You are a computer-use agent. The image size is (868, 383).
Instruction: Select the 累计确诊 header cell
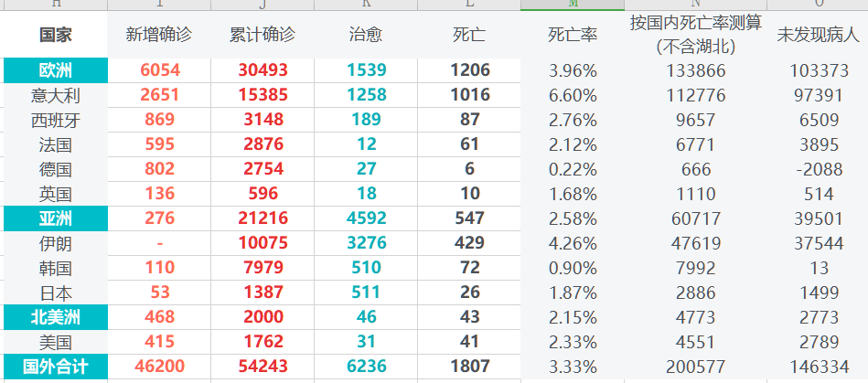(263, 35)
